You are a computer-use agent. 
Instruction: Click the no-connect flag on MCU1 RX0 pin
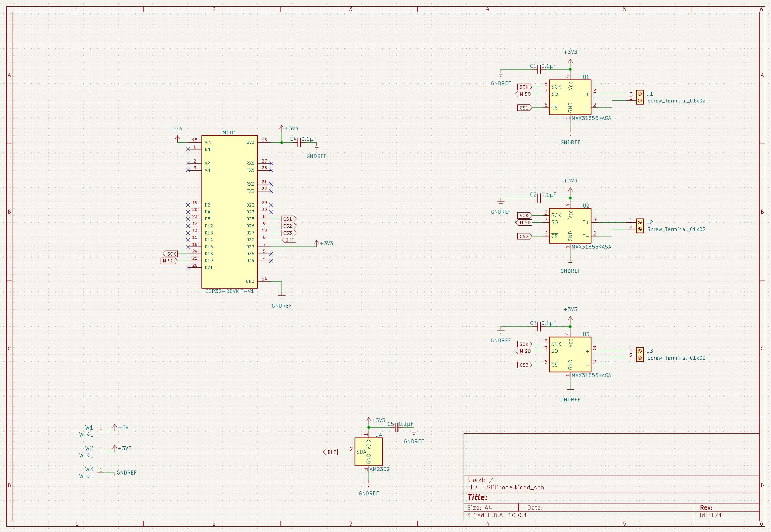pos(271,164)
